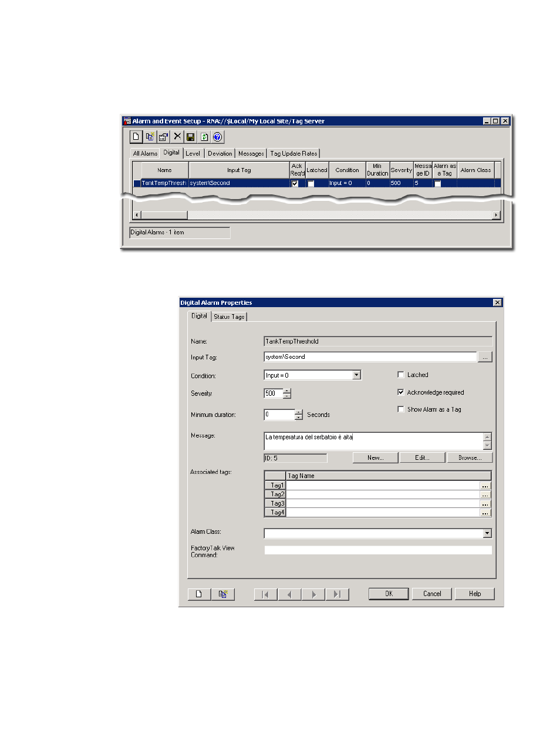Browse for Input Tag with ellipsis button
This screenshot has width=560, height=747.
(485, 357)
